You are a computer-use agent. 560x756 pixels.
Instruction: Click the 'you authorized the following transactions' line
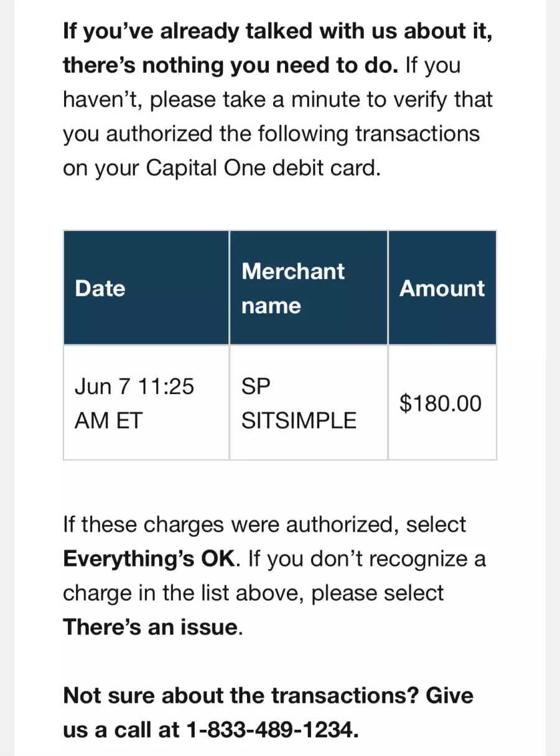coord(271,135)
